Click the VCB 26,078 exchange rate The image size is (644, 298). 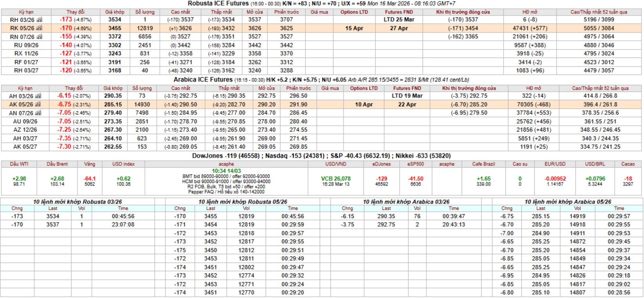336,179
